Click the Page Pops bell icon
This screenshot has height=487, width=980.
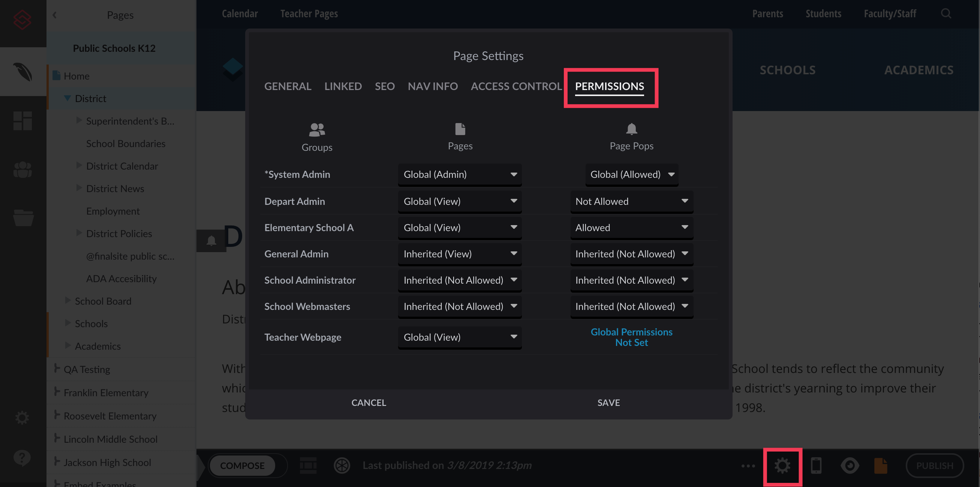pos(631,129)
